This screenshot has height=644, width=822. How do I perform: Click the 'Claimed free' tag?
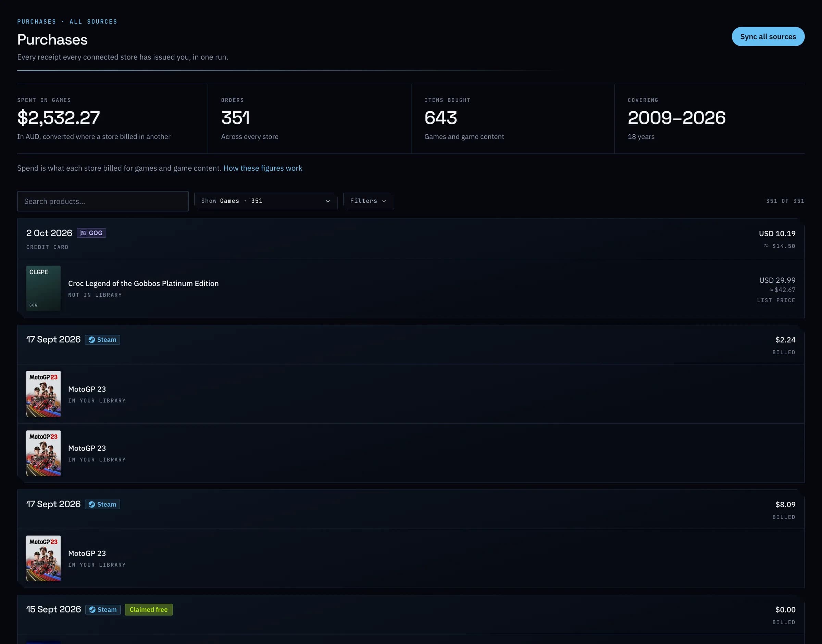(x=149, y=610)
